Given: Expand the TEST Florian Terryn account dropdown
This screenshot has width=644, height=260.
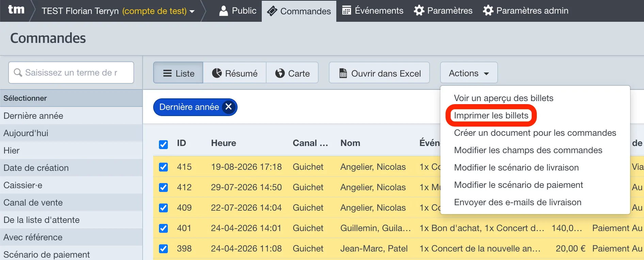Looking at the screenshot, I should click(x=118, y=11).
